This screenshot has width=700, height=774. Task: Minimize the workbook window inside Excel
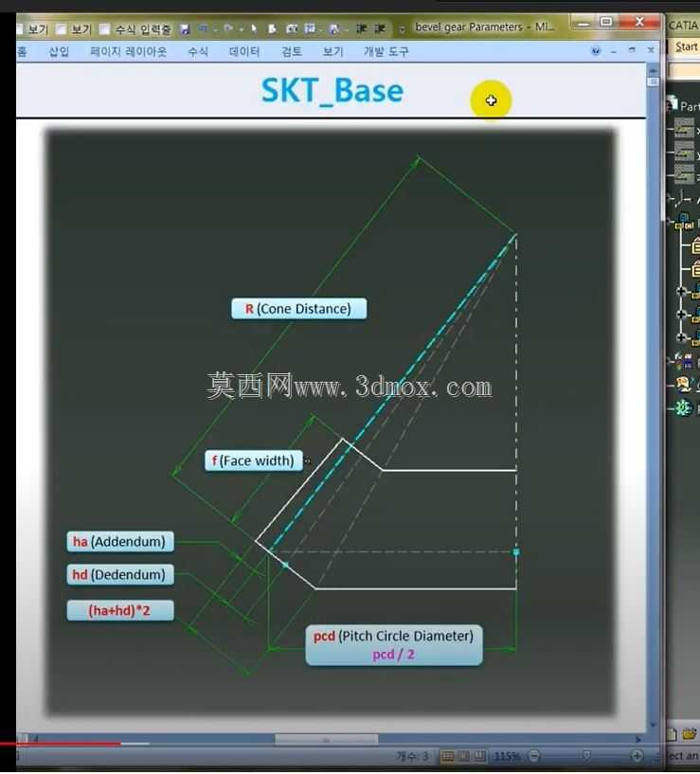click(x=614, y=51)
